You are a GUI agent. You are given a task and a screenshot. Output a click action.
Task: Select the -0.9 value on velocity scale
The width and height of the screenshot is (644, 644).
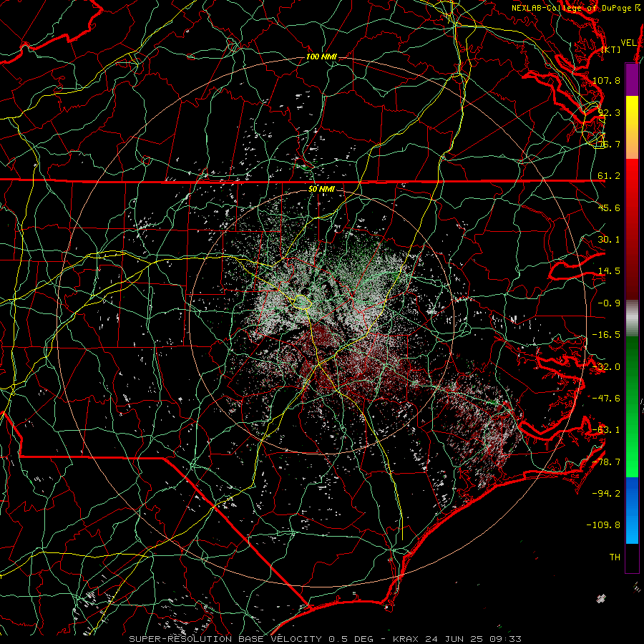tap(609, 303)
